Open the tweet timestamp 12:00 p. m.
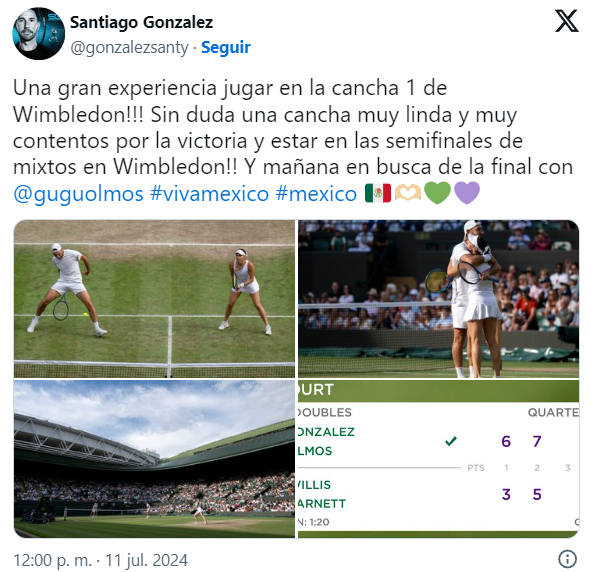This screenshot has width=591, height=572. 52,560
